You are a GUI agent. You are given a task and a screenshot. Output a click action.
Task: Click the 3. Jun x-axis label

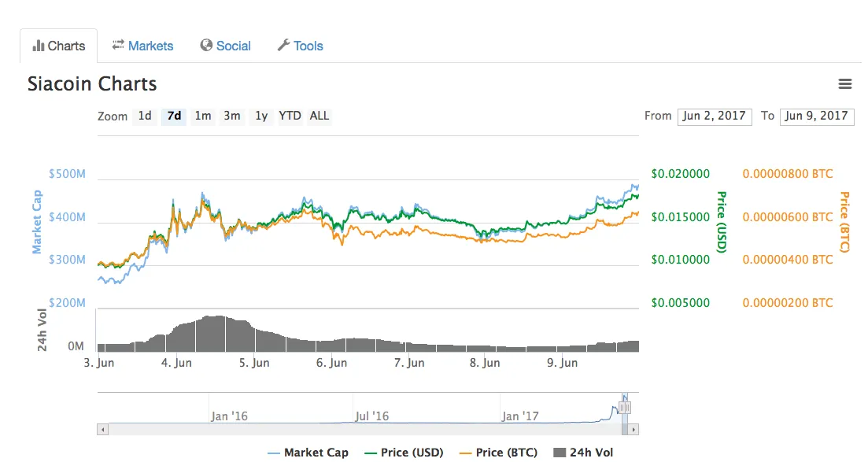(x=99, y=363)
